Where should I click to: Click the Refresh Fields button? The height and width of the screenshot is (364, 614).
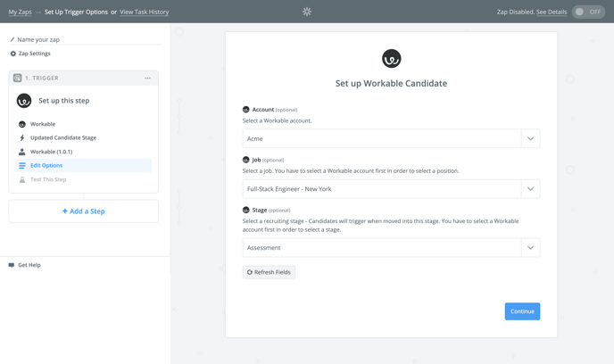pyautogui.click(x=269, y=272)
